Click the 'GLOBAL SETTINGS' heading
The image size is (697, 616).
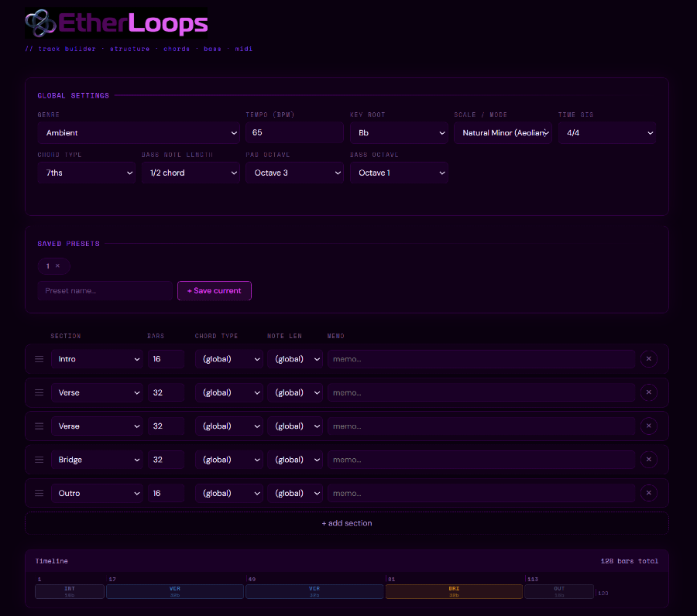click(x=73, y=95)
